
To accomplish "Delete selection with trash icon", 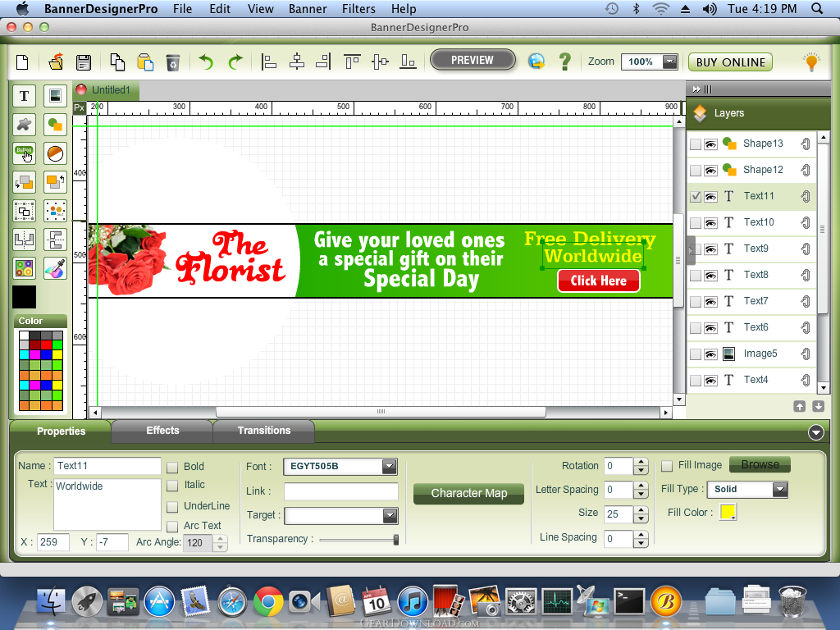I will [x=172, y=62].
